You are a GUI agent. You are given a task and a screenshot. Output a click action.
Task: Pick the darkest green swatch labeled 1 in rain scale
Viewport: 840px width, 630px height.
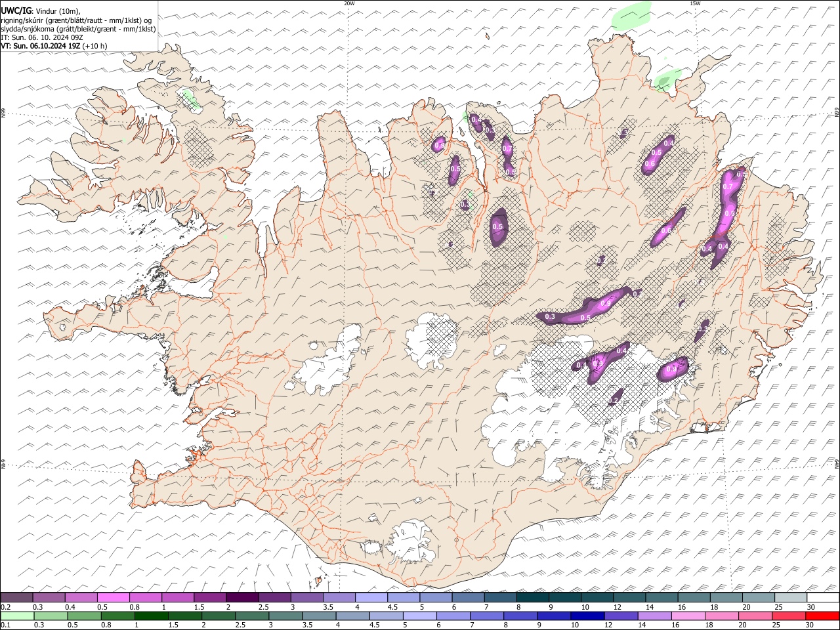pyautogui.click(x=151, y=616)
